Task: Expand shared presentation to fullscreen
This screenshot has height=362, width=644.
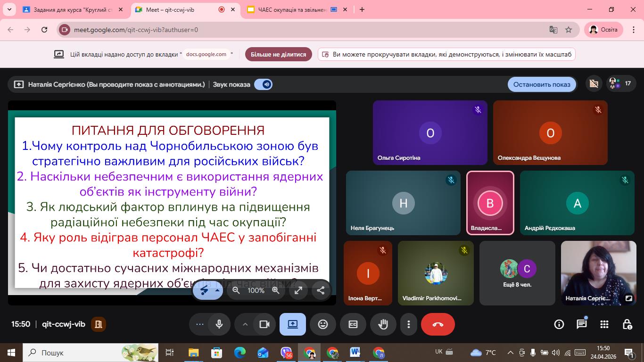Action: (298, 290)
